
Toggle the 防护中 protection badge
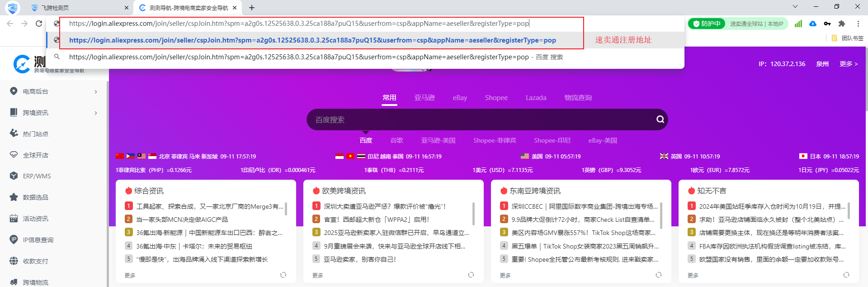[707, 24]
